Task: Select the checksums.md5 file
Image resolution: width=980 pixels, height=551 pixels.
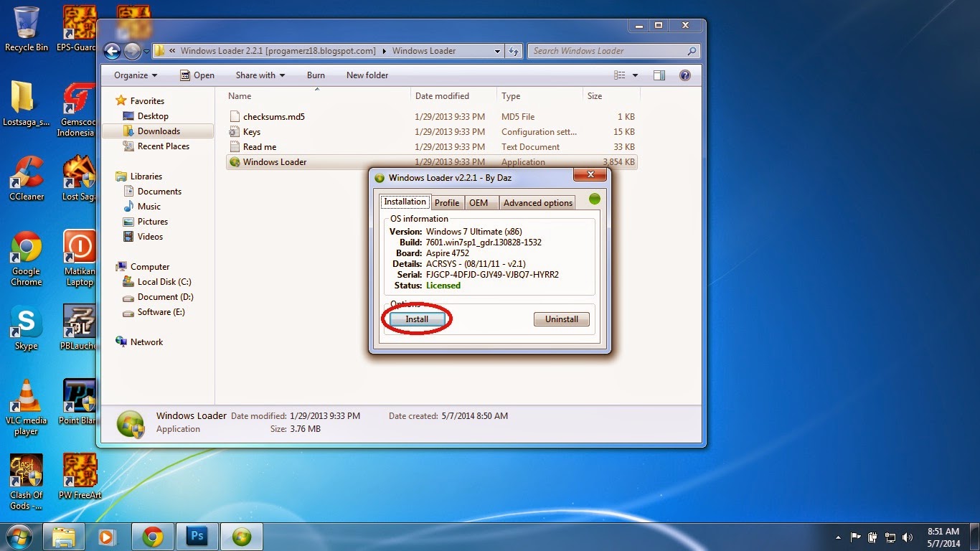Action: click(430, 117)
